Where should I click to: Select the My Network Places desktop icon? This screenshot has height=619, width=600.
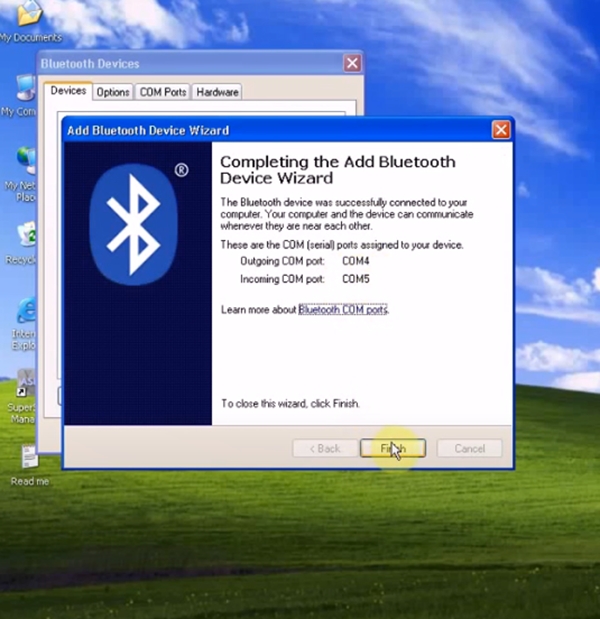22,174
